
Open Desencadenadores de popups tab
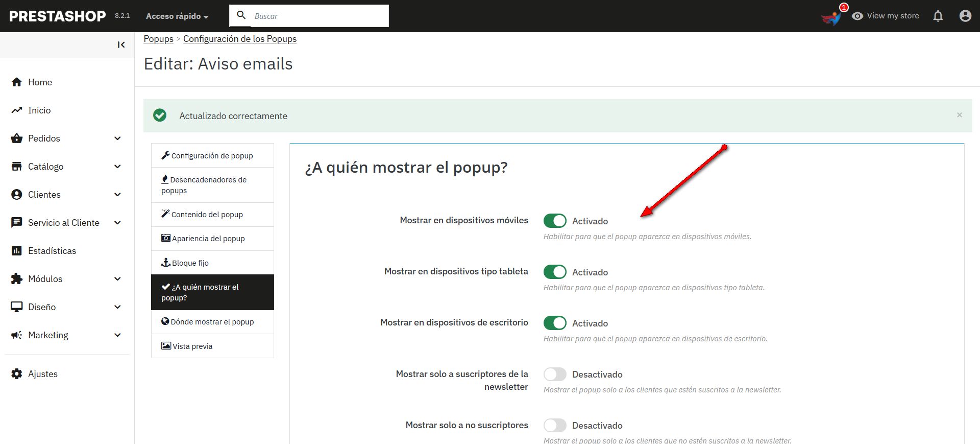pos(212,185)
